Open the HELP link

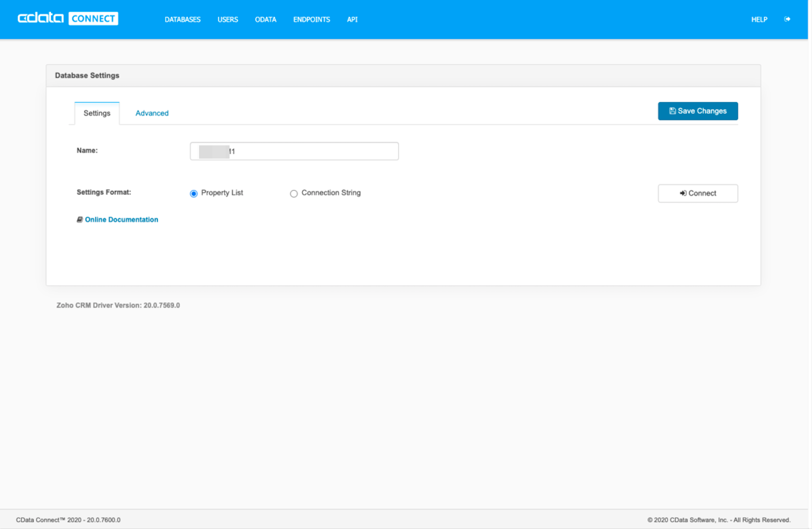(759, 20)
